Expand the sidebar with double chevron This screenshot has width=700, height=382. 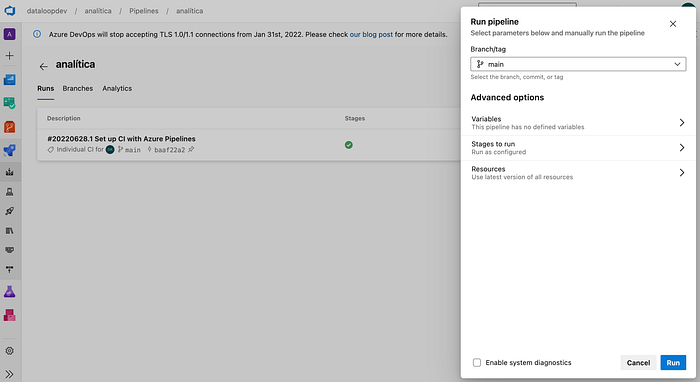(x=9, y=374)
